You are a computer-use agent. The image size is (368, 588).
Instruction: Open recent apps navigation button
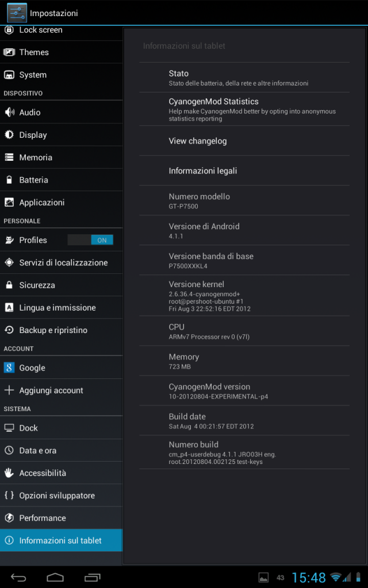pyautogui.click(x=93, y=577)
